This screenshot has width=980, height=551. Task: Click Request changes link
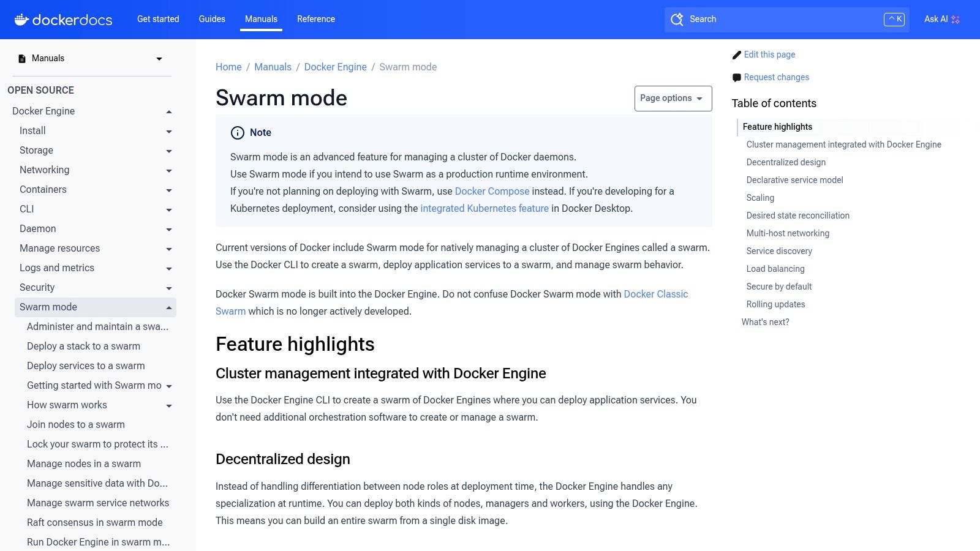[x=776, y=77]
